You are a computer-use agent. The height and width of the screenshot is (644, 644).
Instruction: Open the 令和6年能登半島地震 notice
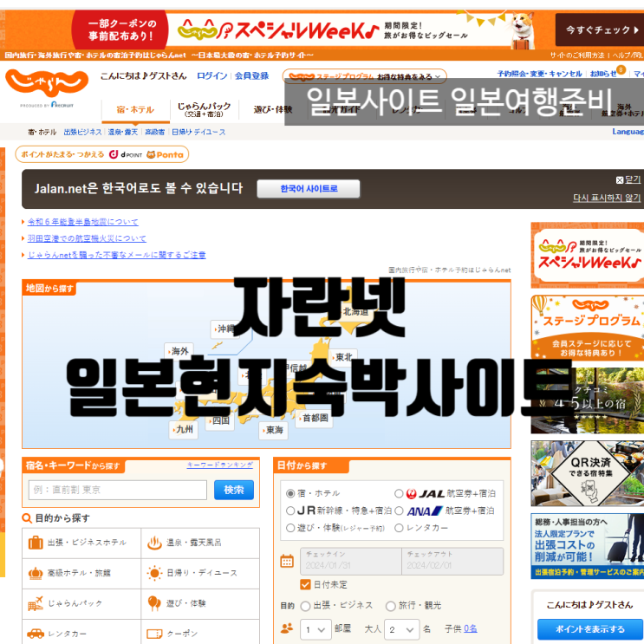coord(82,222)
